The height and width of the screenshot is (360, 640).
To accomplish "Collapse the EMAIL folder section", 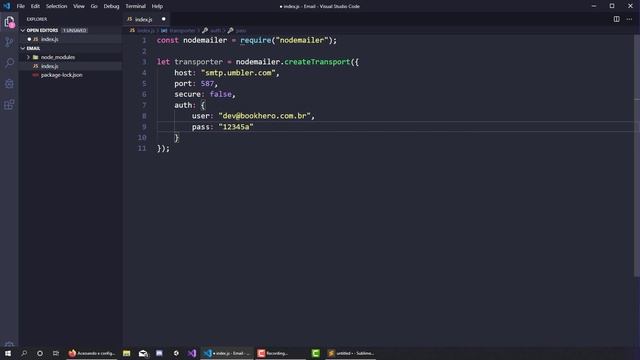I will click(23, 48).
